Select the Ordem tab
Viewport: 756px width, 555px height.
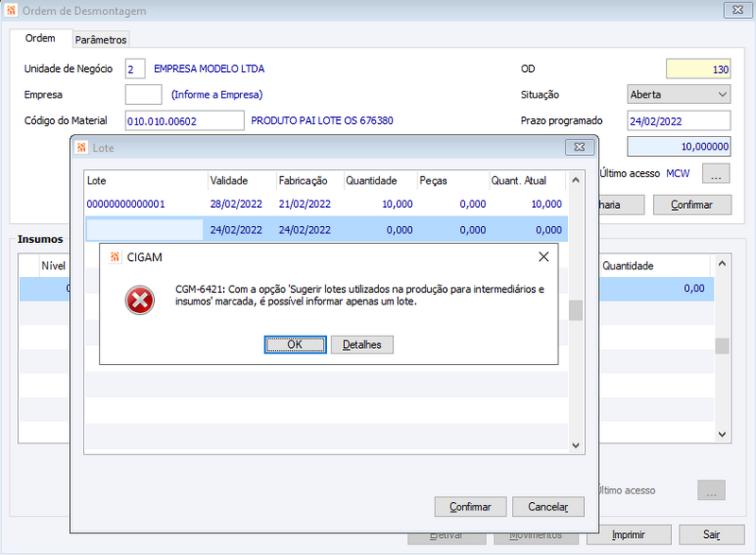click(x=40, y=38)
